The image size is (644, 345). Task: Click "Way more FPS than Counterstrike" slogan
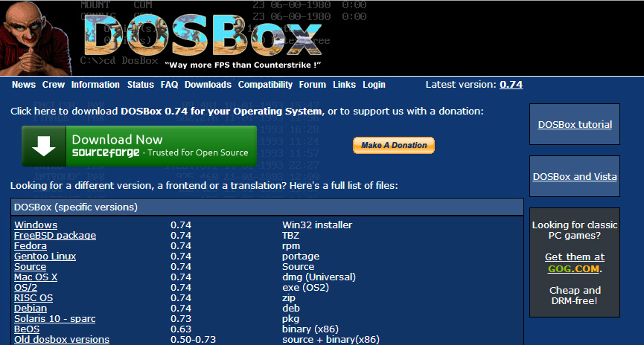pos(243,65)
